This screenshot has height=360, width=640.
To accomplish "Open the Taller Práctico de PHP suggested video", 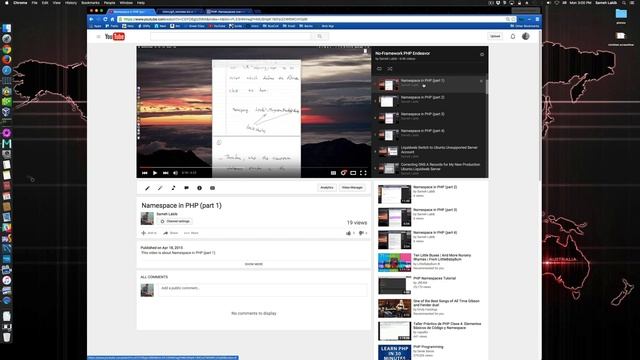I will coord(447,326).
